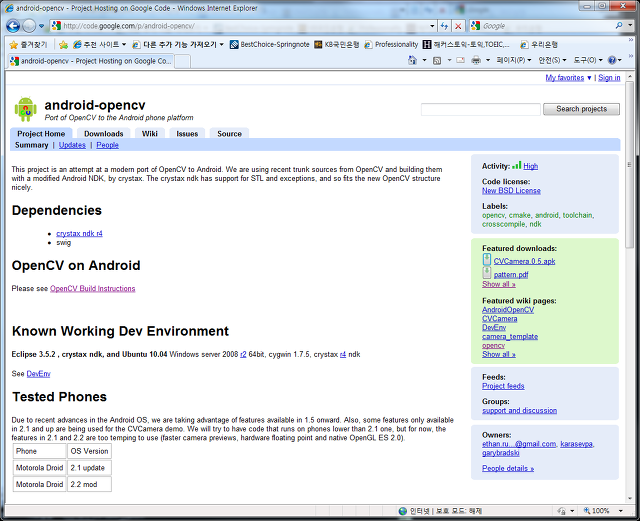The image size is (640, 521).
Task: Click the Project feeds link
Action: pyautogui.click(x=503, y=386)
